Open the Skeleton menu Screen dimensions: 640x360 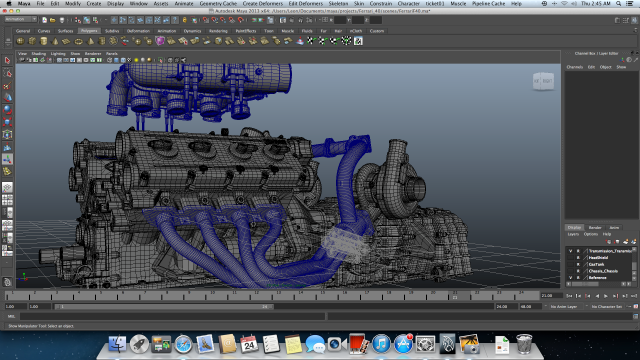pyautogui.click(x=338, y=3)
